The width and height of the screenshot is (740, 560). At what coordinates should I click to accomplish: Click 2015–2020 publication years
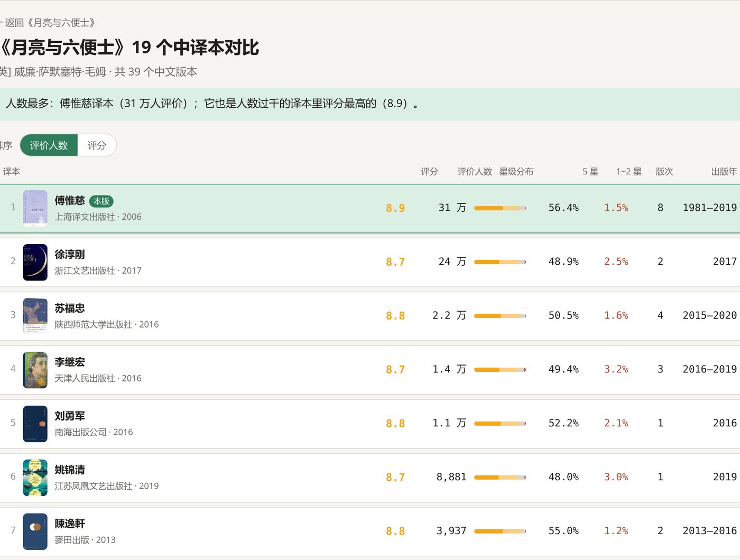[x=710, y=315]
